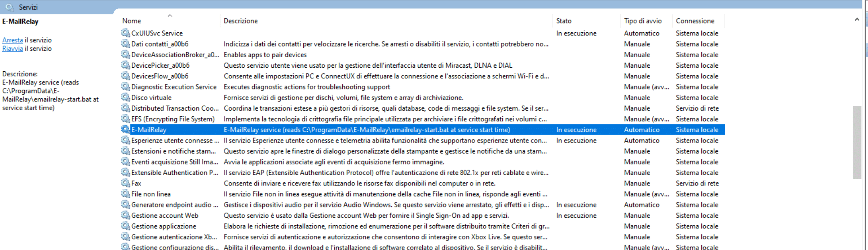The image size is (868, 250).
Task: Sort services by Nome column header
Action: click(x=132, y=21)
